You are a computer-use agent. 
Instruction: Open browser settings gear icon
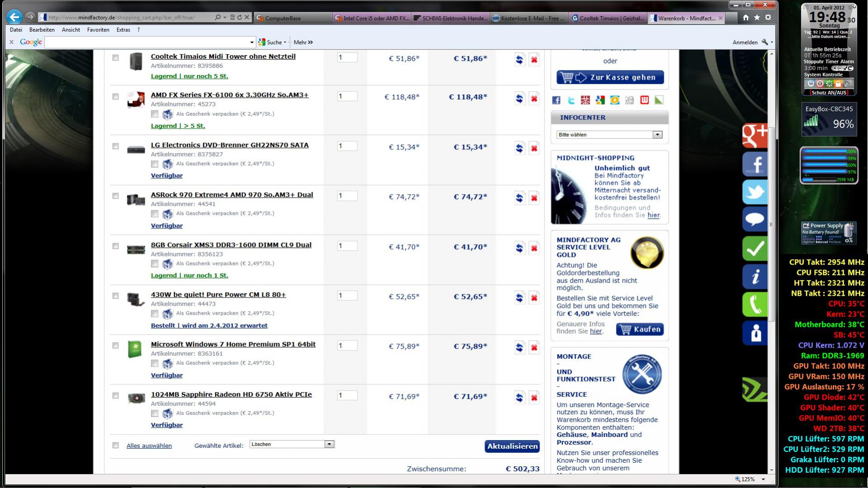[x=768, y=18]
